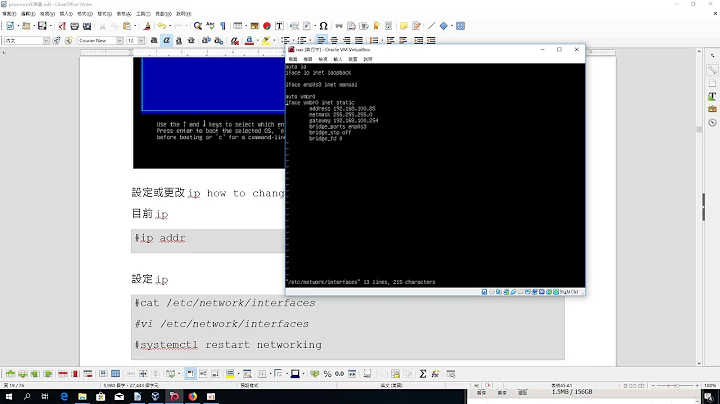Click the basic shapes diamond icon
Viewport: 720px width, 404px height.
click(444, 26)
